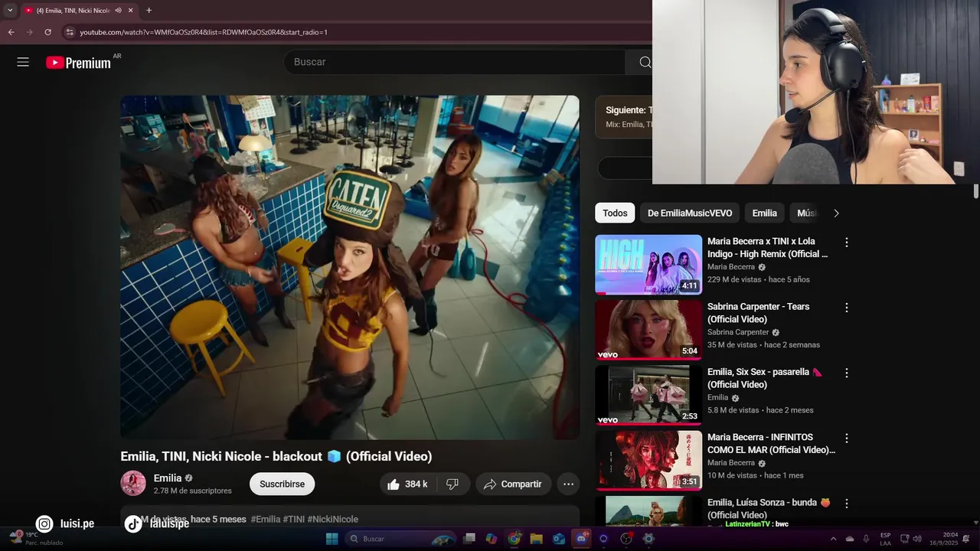View site information icon in address bar
The width and height of the screenshot is (980, 551).
pos(70,32)
